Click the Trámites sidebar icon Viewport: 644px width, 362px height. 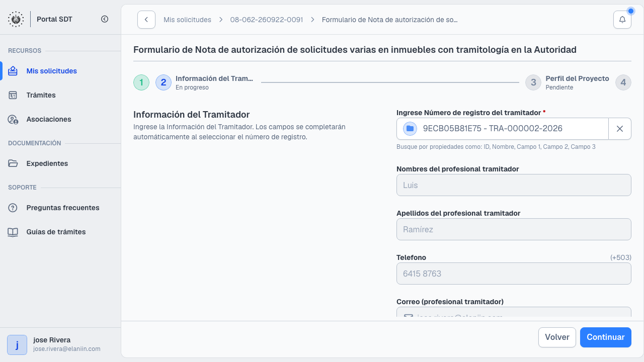click(13, 95)
